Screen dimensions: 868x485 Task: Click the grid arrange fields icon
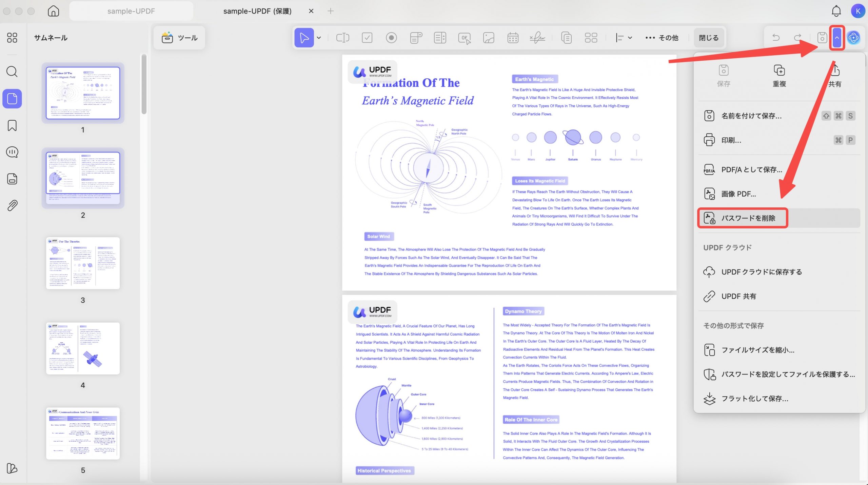[591, 38]
